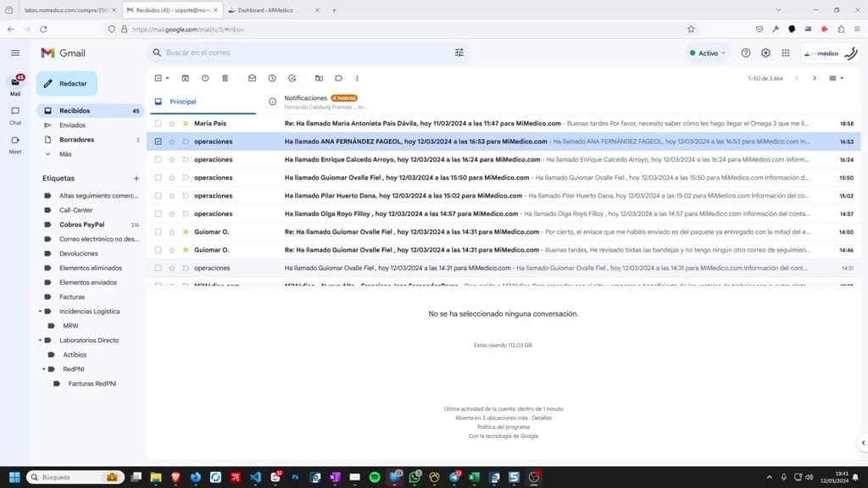Open the Activo status dropdown

[x=707, y=53]
